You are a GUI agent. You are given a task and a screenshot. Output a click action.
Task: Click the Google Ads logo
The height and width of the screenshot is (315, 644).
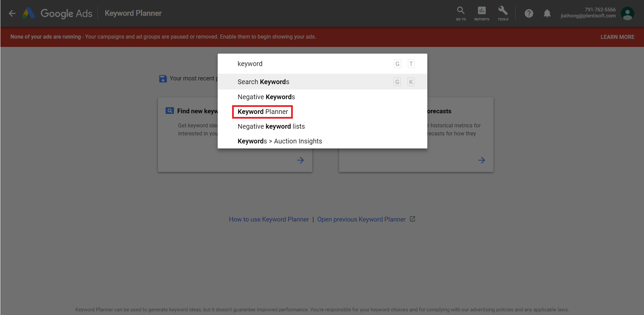[57, 13]
